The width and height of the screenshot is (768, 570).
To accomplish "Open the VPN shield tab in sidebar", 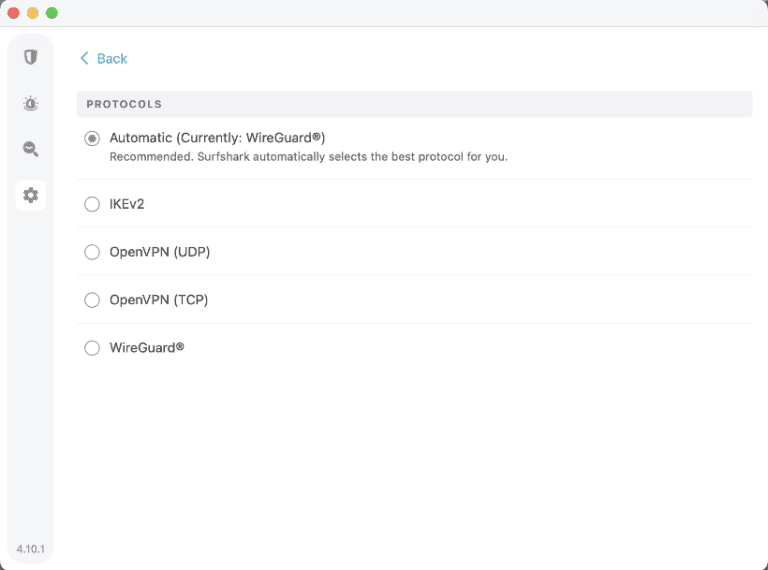I will click(x=31, y=58).
